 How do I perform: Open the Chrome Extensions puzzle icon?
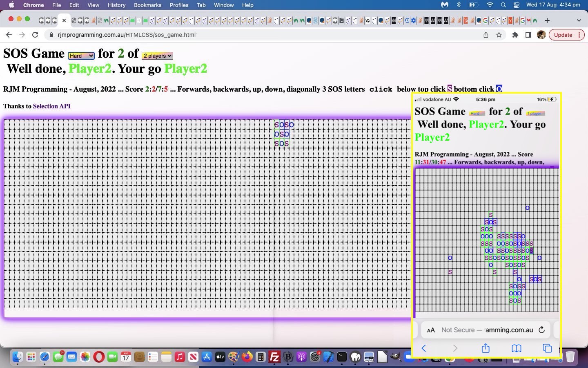coord(515,35)
